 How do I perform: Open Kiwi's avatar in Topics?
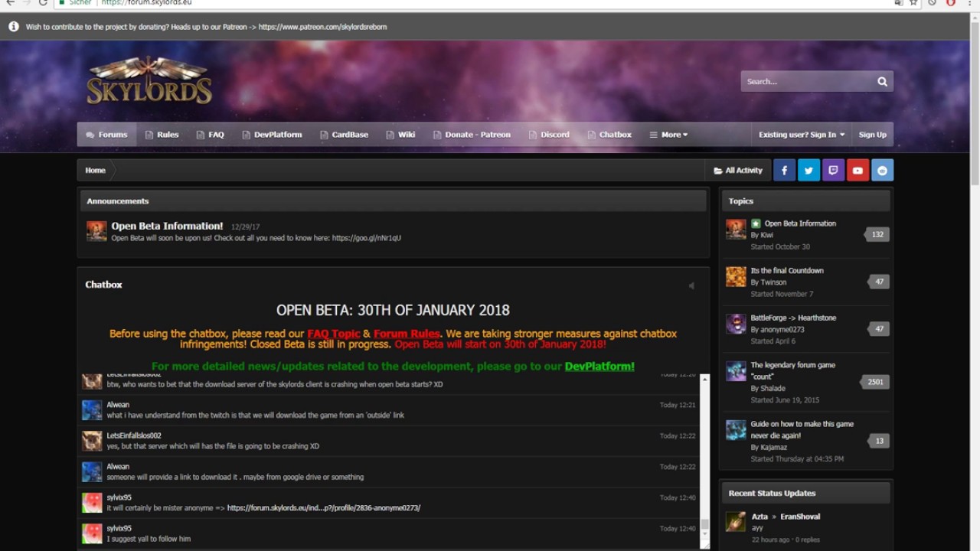(x=736, y=230)
